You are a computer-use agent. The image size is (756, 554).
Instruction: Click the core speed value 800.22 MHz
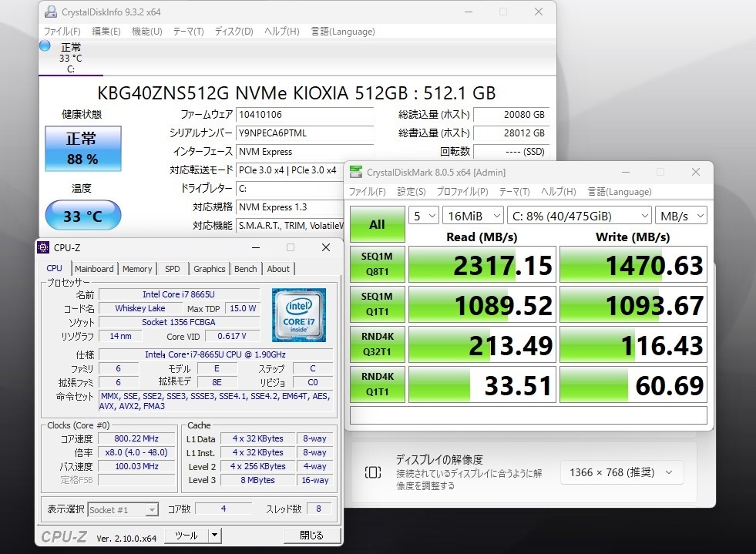[x=136, y=438]
